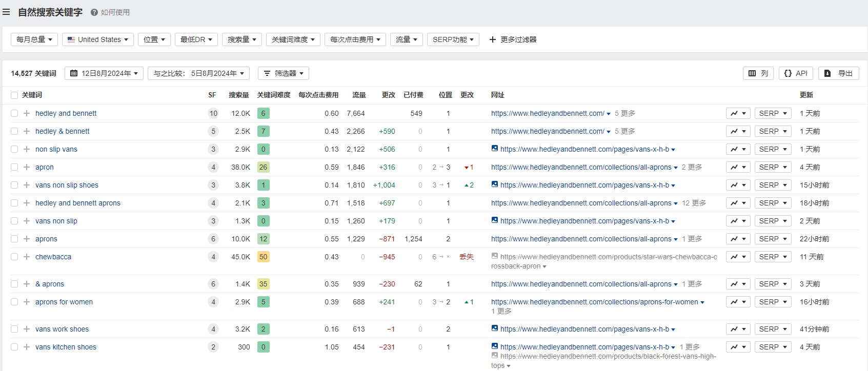This screenshot has width=868, height=371.
Task: Sort by 每次点击费用 column header
Action: coord(318,95)
